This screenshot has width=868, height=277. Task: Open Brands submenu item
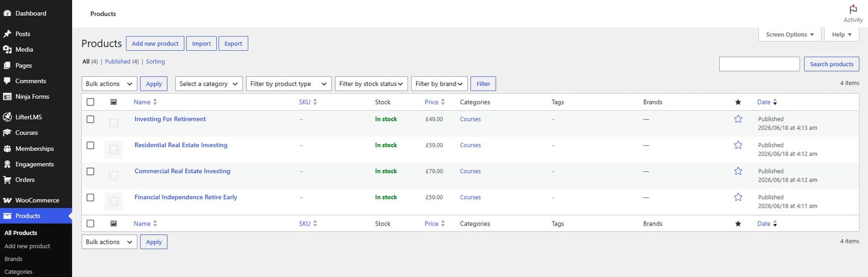13,259
